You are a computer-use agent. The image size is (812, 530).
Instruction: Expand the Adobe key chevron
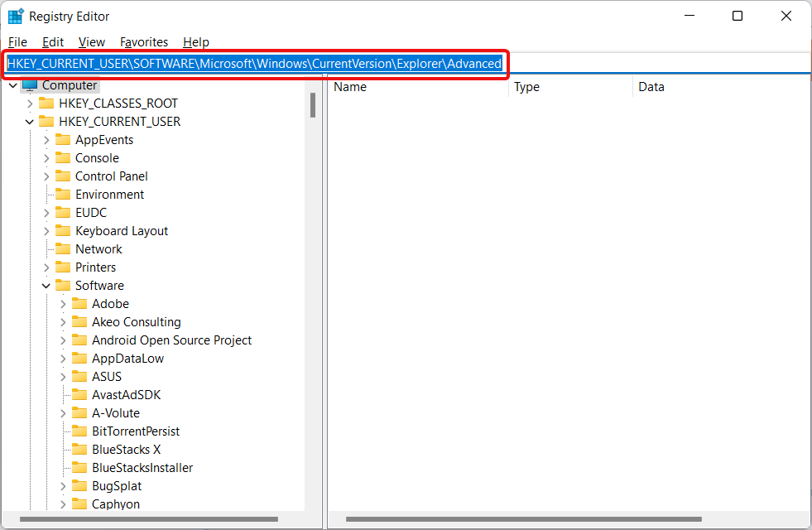(63, 304)
